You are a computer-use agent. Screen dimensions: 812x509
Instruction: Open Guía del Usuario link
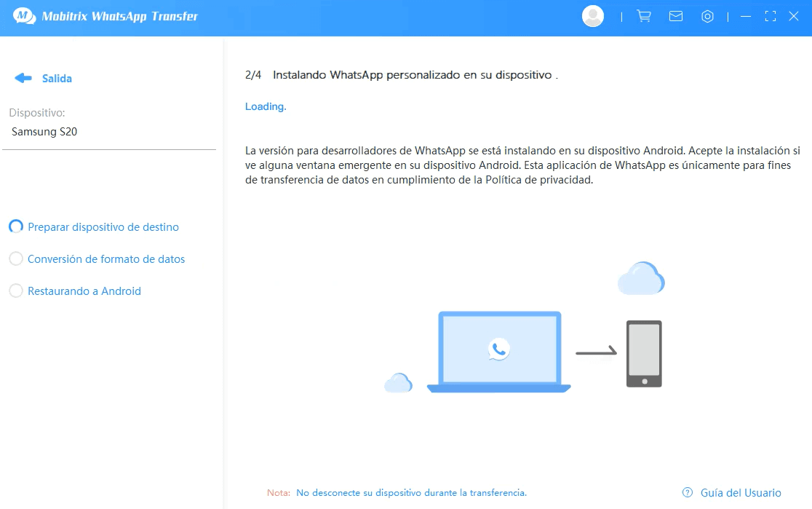(741, 493)
